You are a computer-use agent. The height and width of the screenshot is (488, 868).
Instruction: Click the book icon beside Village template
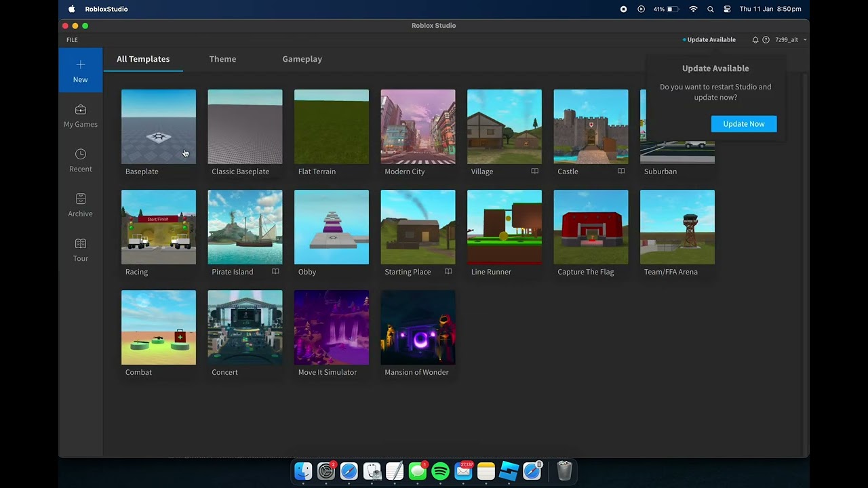(534, 171)
